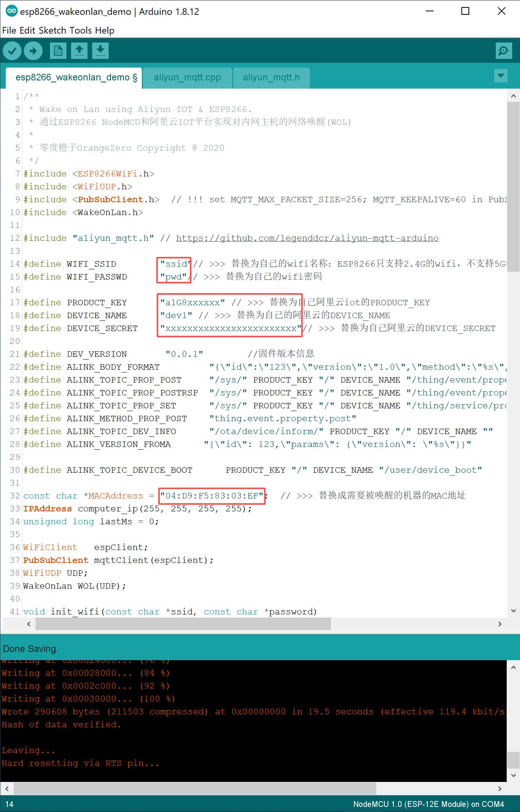Click the MAC address string on line 32

[212, 496]
